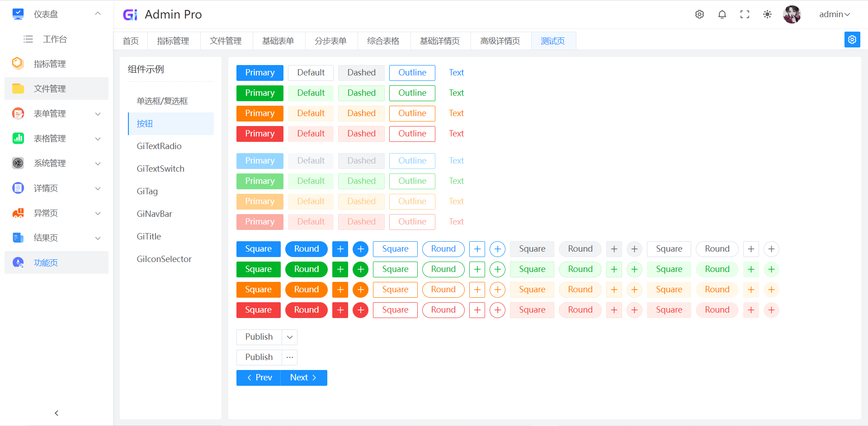Open the tab settings gear beside 测试页

852,40
